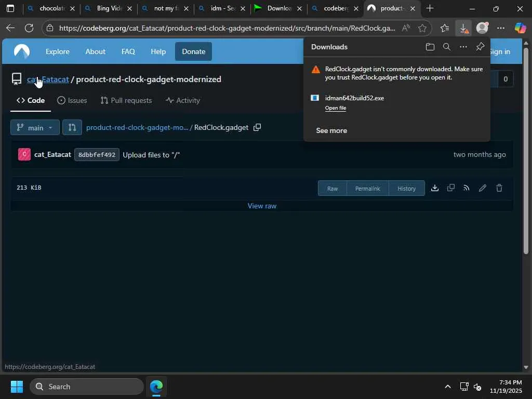Click the Raw button
532x399 pixels.
click(x=332, y=188)
